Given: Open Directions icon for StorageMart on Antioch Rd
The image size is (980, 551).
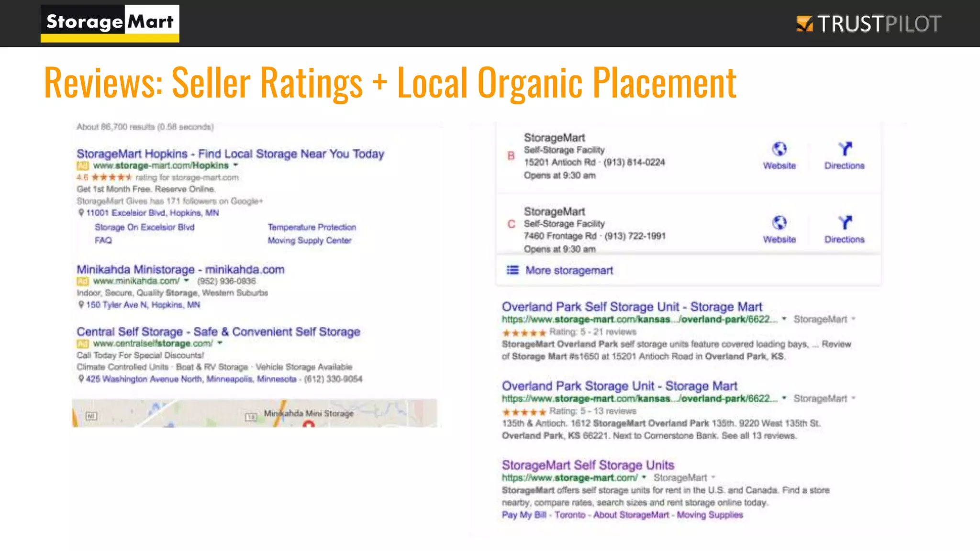Looking at the screenshot, I should (845, 149).
